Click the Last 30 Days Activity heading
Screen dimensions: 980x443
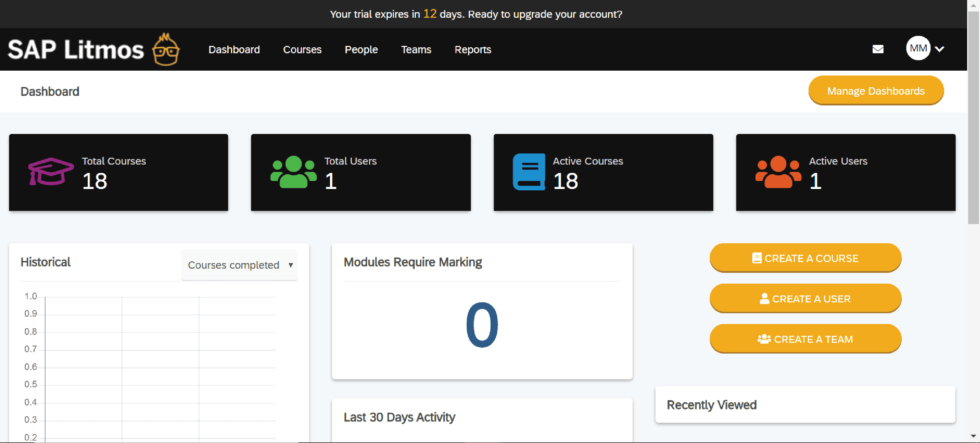click(x=399, y=417)
